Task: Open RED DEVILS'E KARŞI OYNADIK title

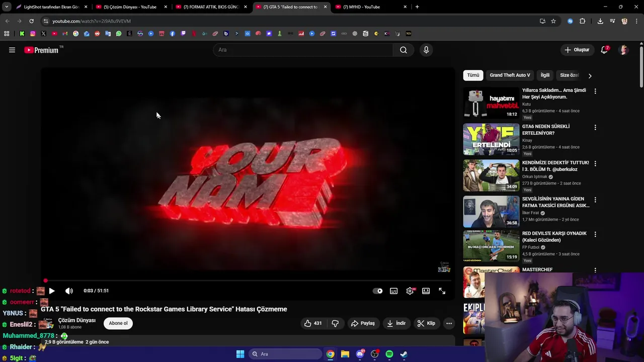Action: tap(554, 236)
